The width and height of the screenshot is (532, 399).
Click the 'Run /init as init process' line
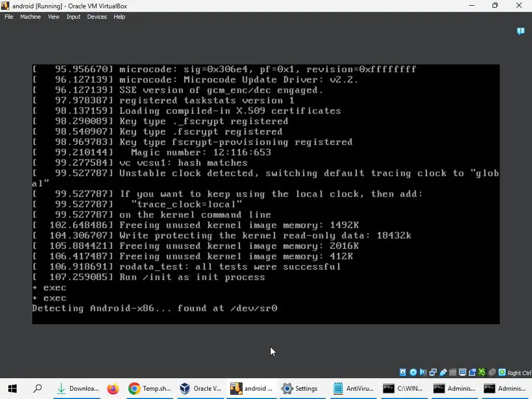192,277
